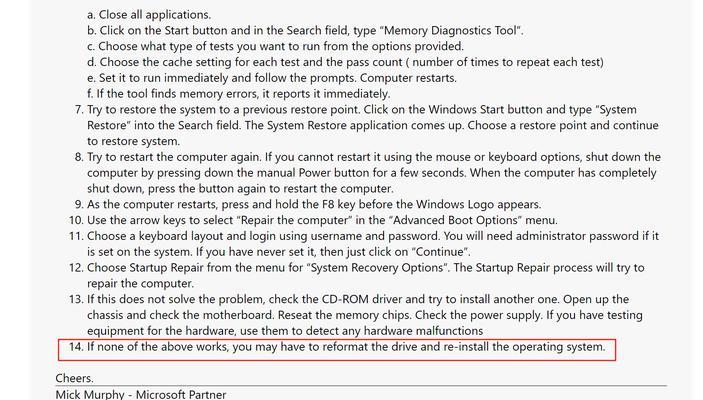
Task: Click step 13 about CD-ROM driver
Action: pyautogui.click(x=356, y=315)
